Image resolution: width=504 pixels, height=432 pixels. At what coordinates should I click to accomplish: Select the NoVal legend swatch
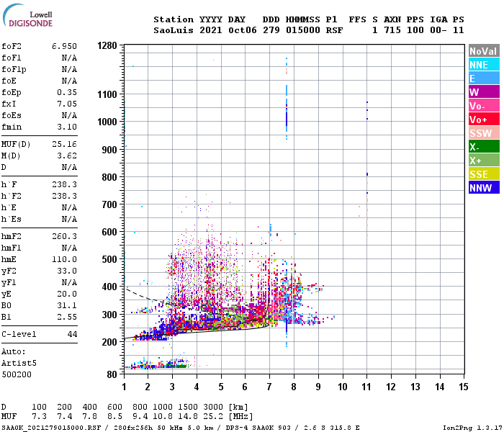pyautogui.click(x=484, y=51)
